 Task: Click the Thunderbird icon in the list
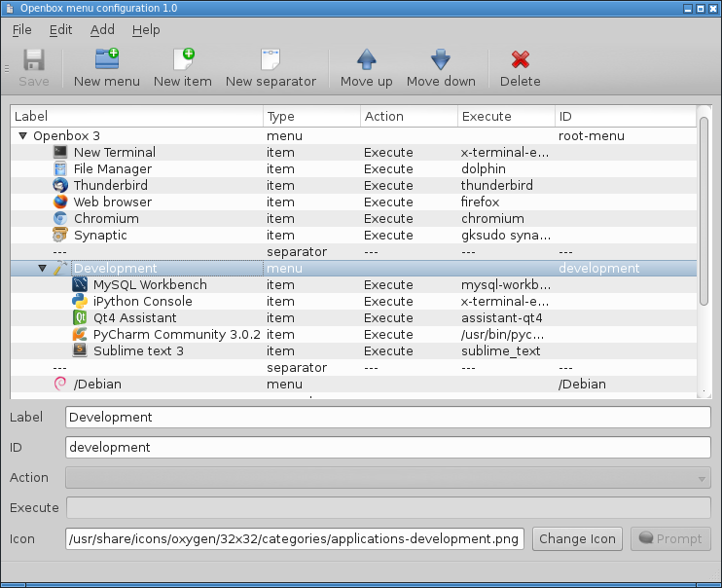point(60,185)
